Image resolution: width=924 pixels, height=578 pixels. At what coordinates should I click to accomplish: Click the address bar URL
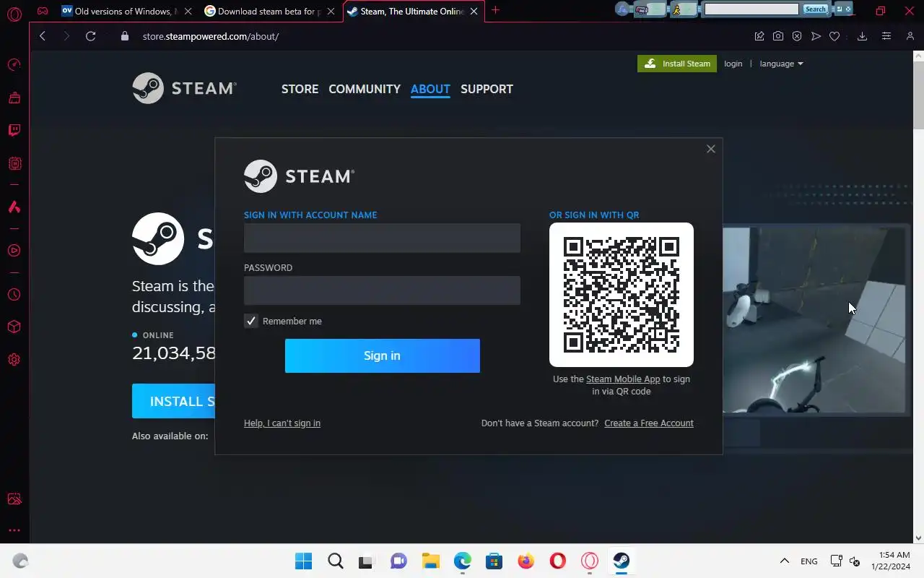(210, 36)
